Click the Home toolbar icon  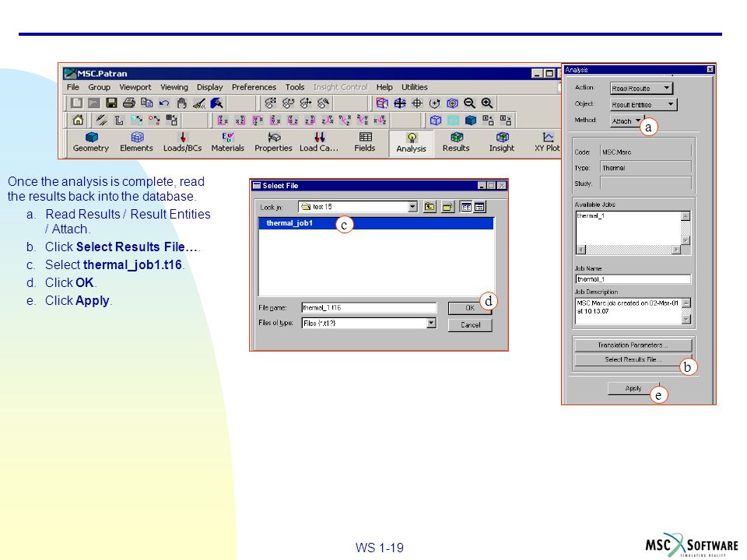tap(78, 120)
